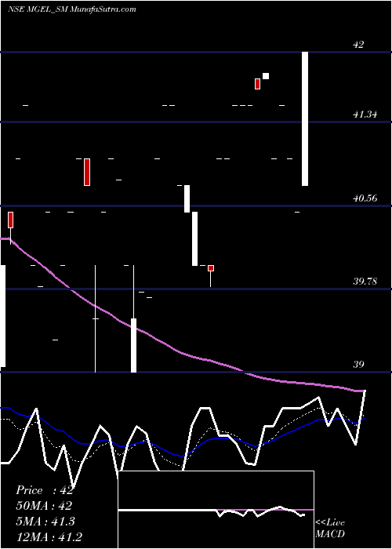392x549 pixels.
Task: Select the 42 price axis label
Action: click(x=358, y=45)
